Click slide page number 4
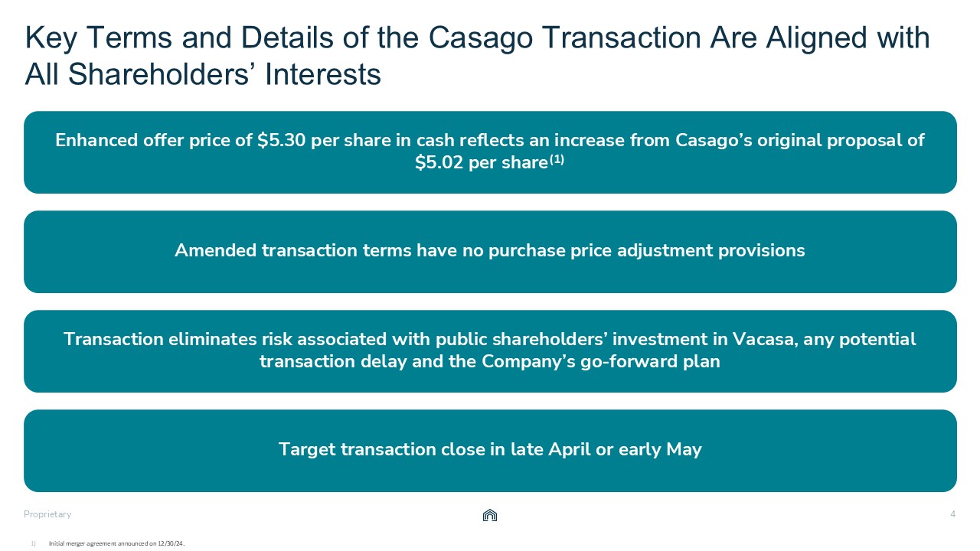 (952, 514)
